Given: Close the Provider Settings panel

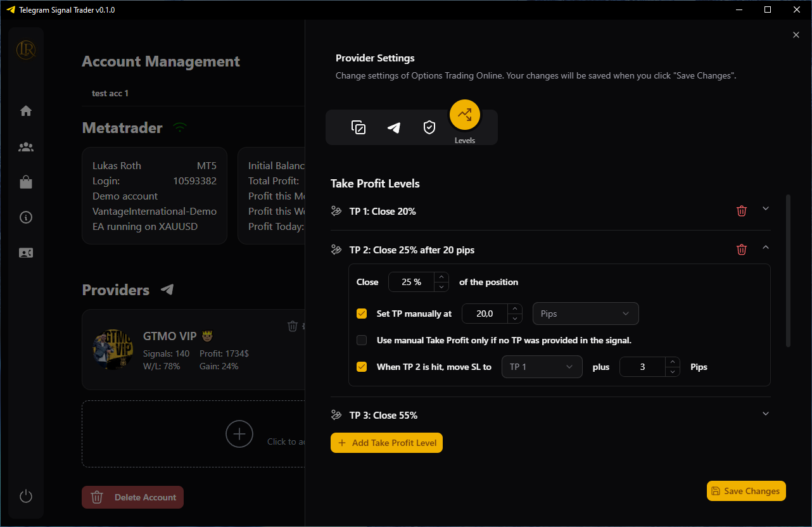Looking at the screenshot, I should coord(796,35).
